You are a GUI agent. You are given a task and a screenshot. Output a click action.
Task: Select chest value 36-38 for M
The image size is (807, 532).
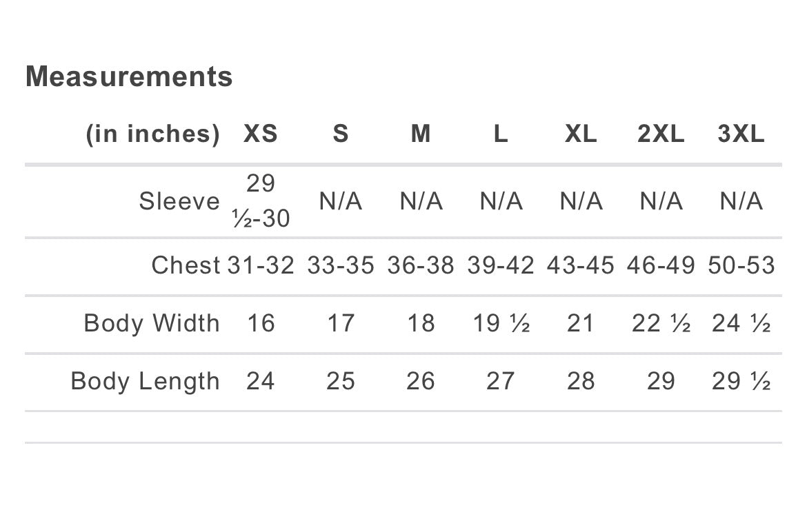[x=421, y=266]
